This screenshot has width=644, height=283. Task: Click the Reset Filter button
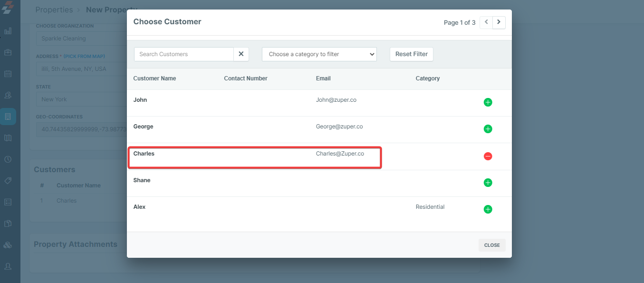[411, 54]
